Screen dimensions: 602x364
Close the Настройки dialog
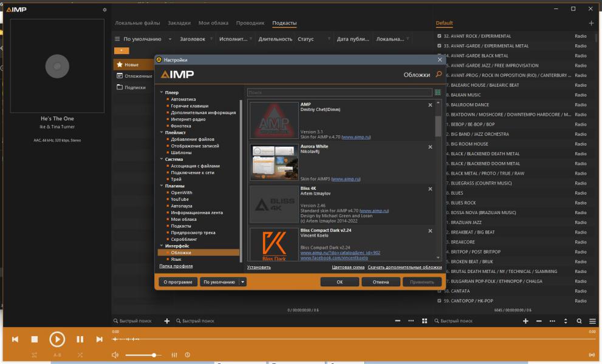point(440,59)
